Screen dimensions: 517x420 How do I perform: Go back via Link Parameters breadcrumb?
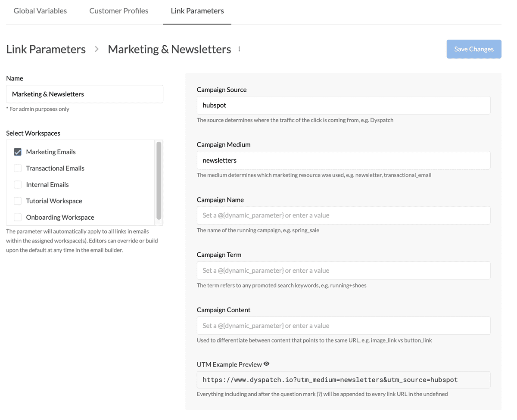coord(46,49)
